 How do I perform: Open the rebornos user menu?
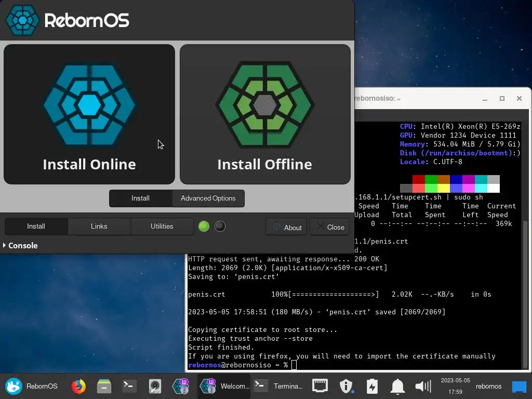tap(488, 386)
